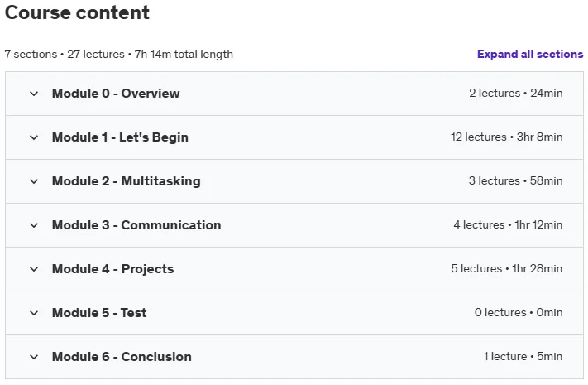Open the Module 4 - Projects title
The height and width of the screenshot is (385, 588).
pyautogui.click(x=112, y=269)
